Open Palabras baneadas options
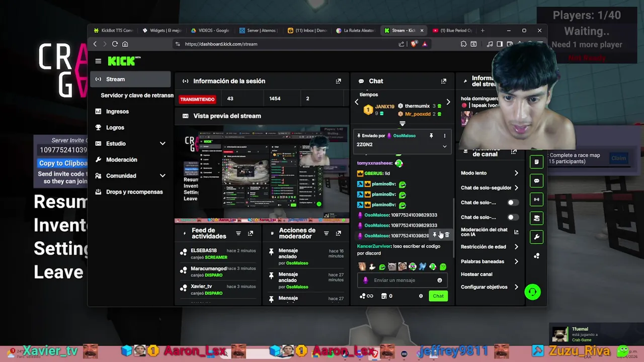 (516, 261)
